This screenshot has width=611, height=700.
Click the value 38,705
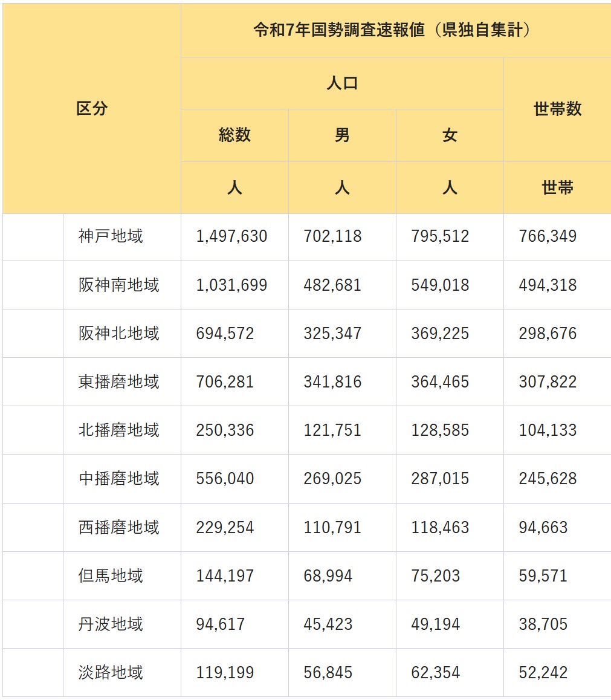pyautogui.click(x=543, y=624)
